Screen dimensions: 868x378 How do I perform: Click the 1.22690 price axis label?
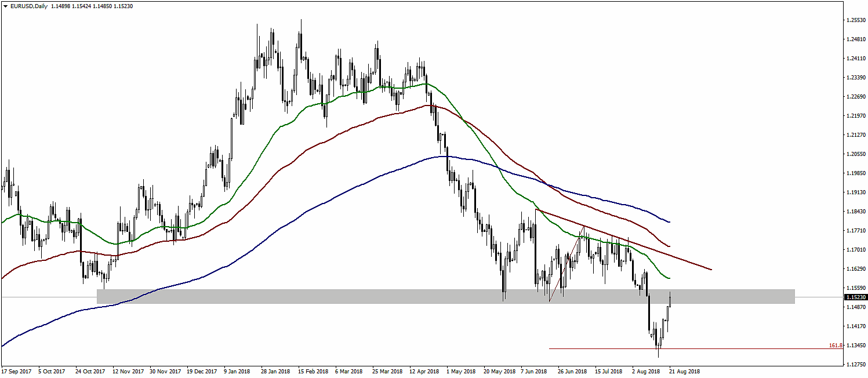pos(856,97)
